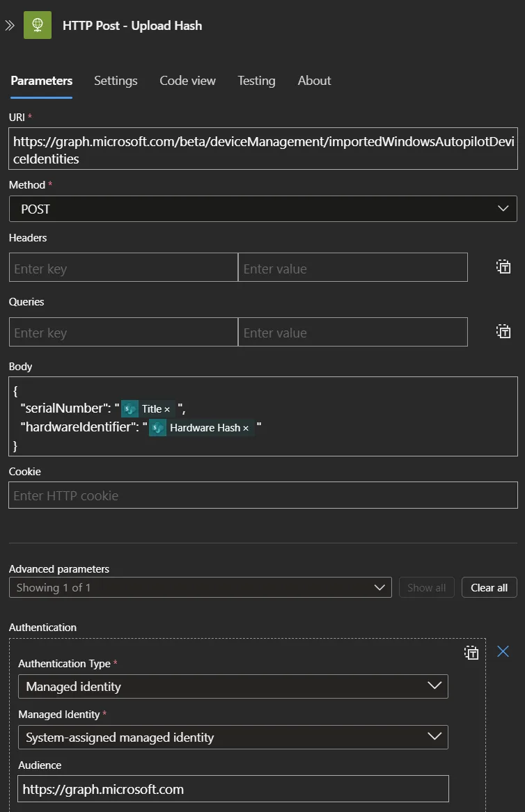Viewport: 525px width, 812px height.
Task: Click Queries Enter key field
Action: (x=123, y=332)
